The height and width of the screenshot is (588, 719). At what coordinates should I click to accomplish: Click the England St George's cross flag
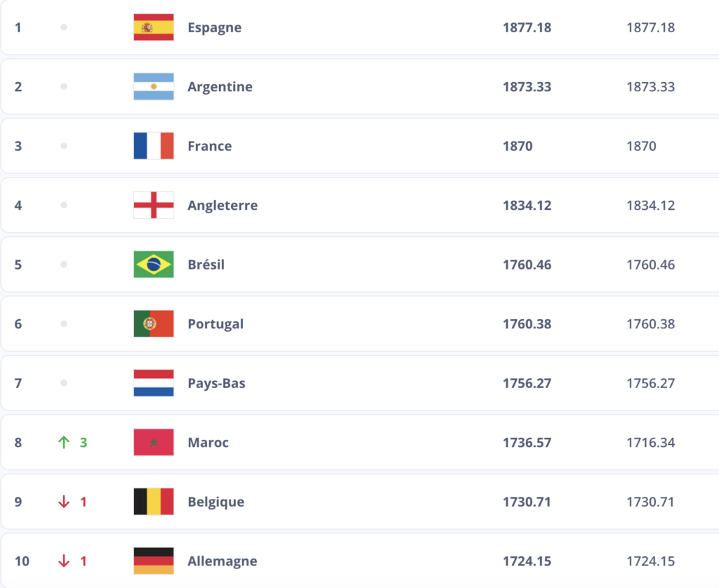pyautogui.click(x=154, y=206)
